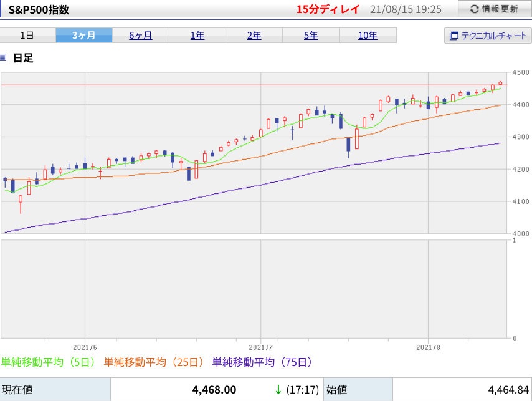Click the blue square icon beside 日足

point(3,57)
